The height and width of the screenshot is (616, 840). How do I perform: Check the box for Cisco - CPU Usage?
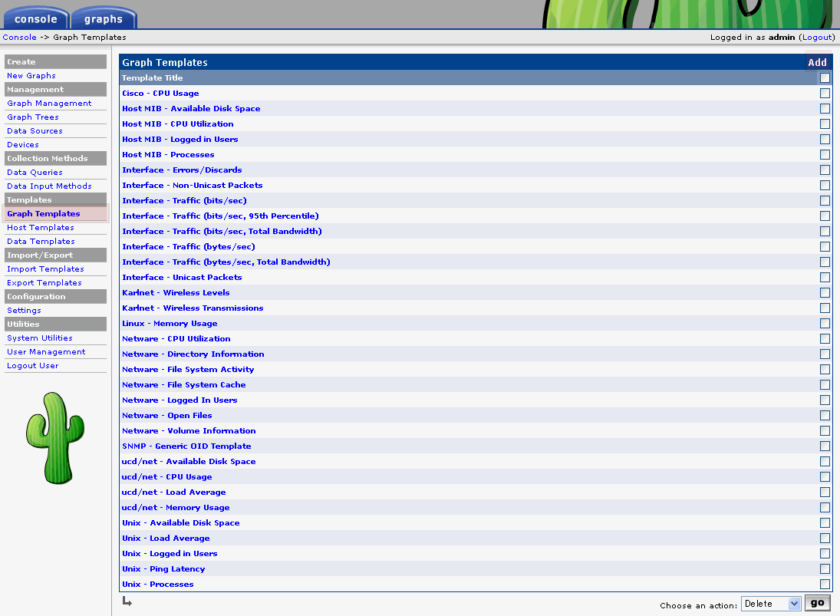825,94
